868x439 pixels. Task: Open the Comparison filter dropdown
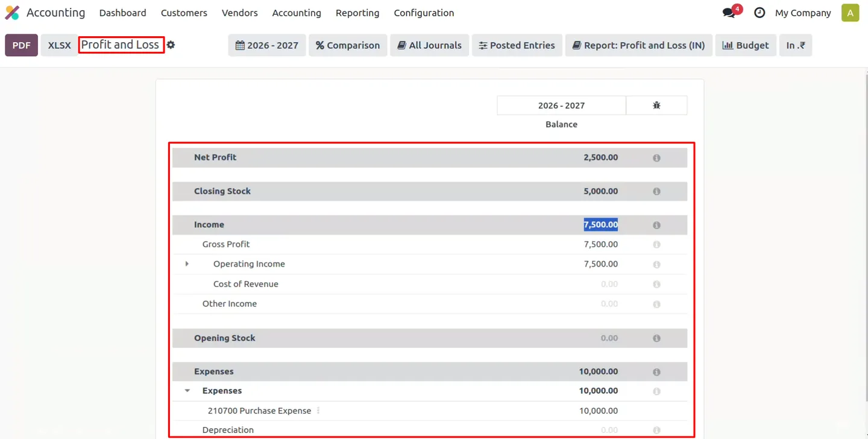pos(348,45)
